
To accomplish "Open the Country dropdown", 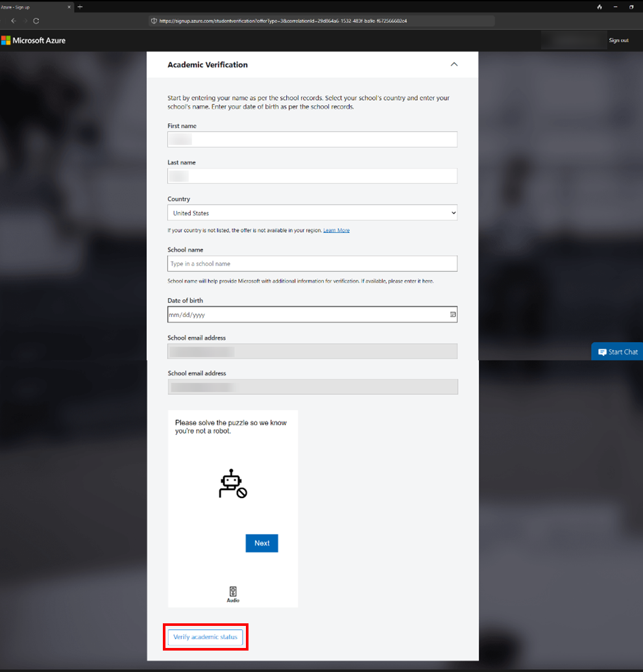I will click(312, 213).
